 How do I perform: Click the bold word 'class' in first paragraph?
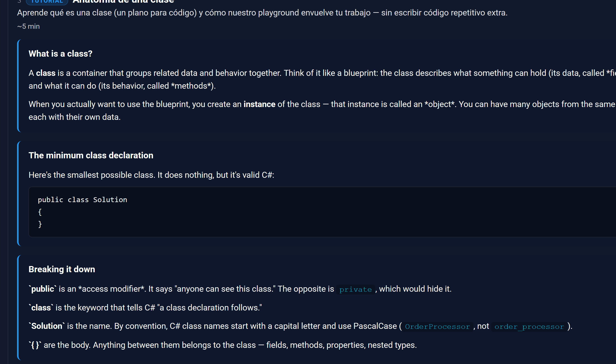(46, 73)
